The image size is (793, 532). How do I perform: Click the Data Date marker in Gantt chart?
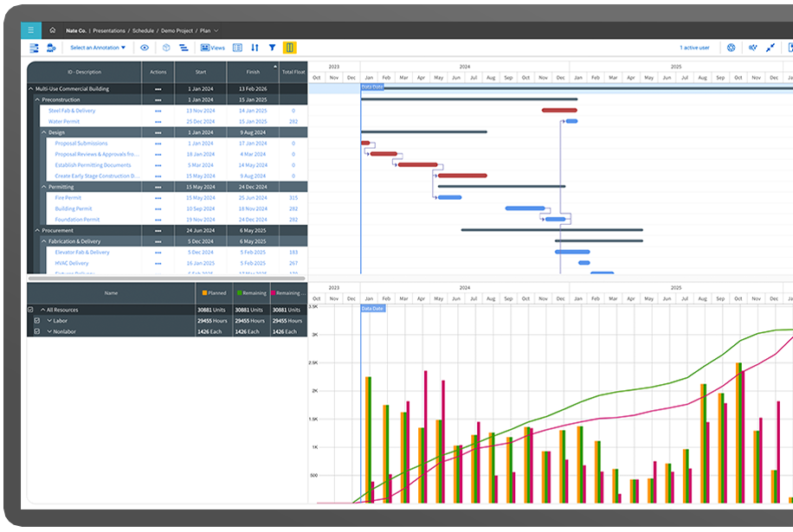click(372, 87)
